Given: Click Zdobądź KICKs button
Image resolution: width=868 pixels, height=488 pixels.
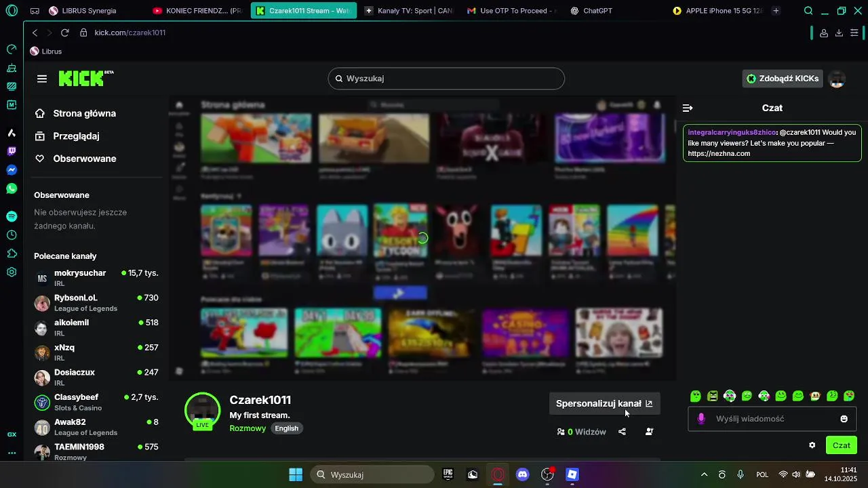Looking at the screenshot, I should pos(783,79).
